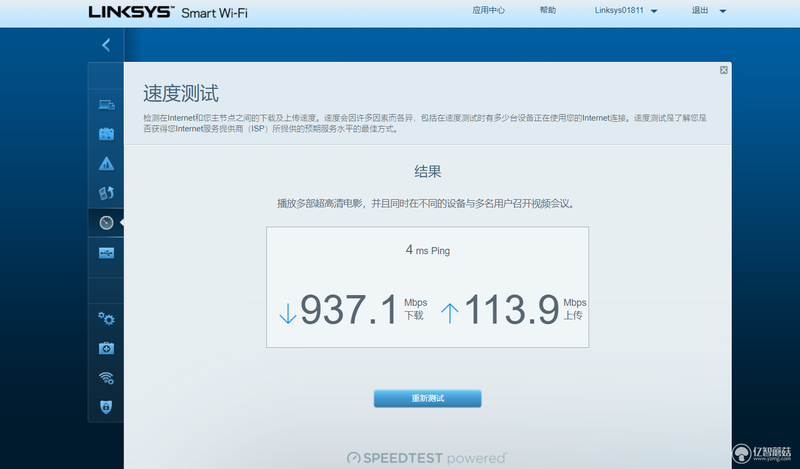Screen dimensions: 800x469
Task: Open Wireless settings Wi-Fi icon
Action: tap(106, 378)
